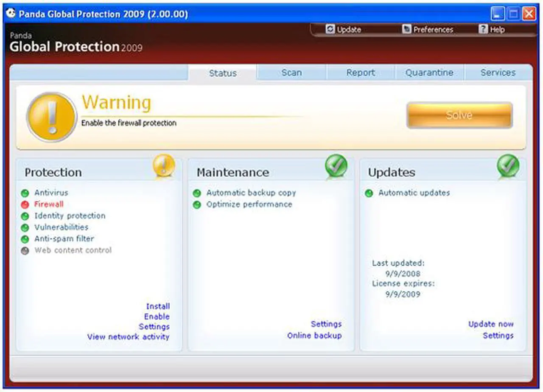Click the green checkmark icon on Updates panel
Viewport: 543px width, 392px height.
pos(508,165)
